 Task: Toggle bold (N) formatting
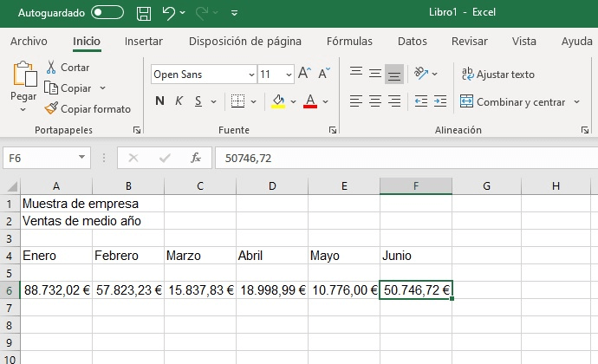click(x=159, y=101)
